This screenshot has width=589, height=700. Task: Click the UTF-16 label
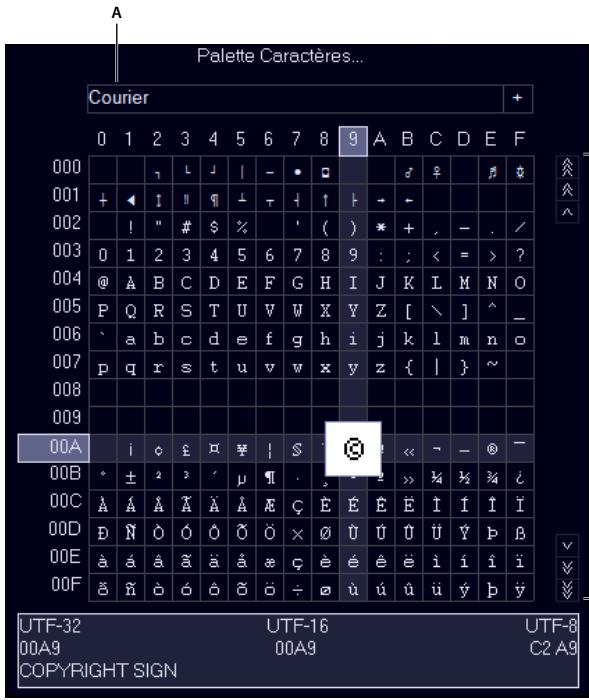(x=297, y=626)
